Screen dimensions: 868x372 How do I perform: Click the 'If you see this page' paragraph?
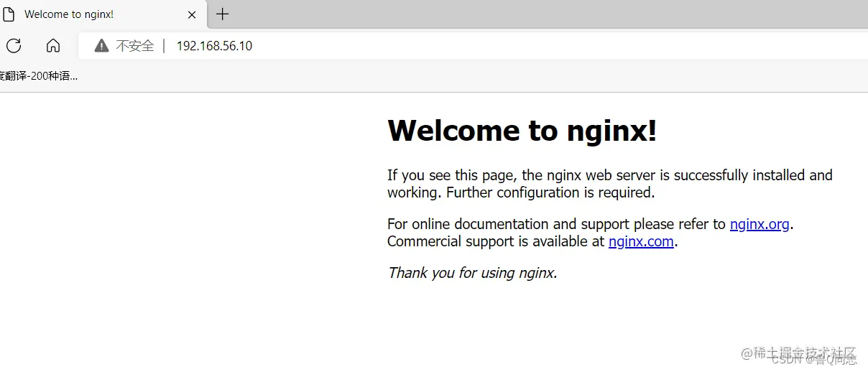point(609,184)
